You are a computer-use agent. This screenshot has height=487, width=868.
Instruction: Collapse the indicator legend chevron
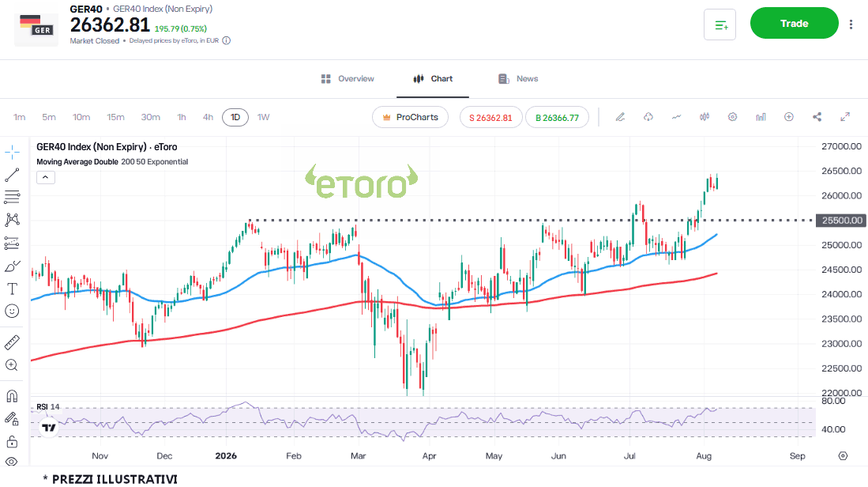tap(45, 177)
